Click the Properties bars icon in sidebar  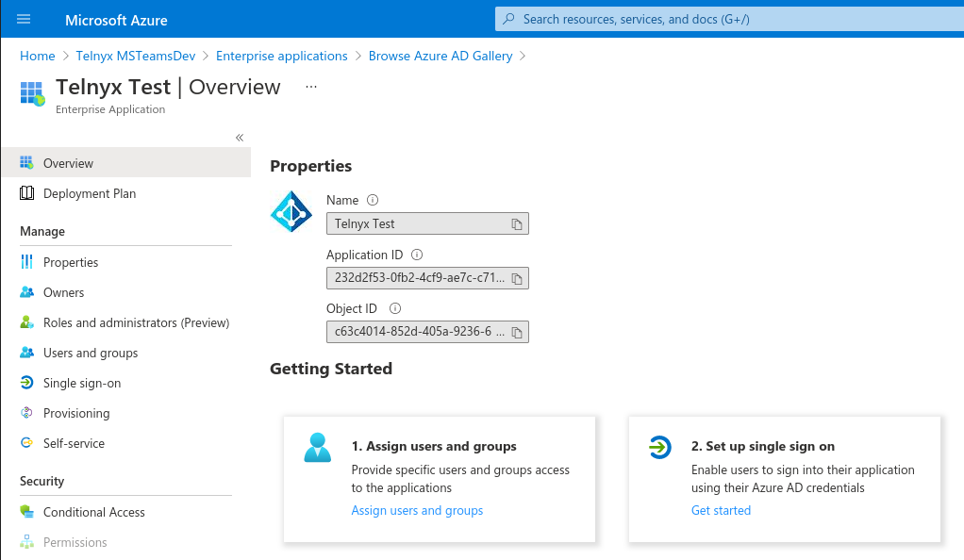[x=26, y=262]
